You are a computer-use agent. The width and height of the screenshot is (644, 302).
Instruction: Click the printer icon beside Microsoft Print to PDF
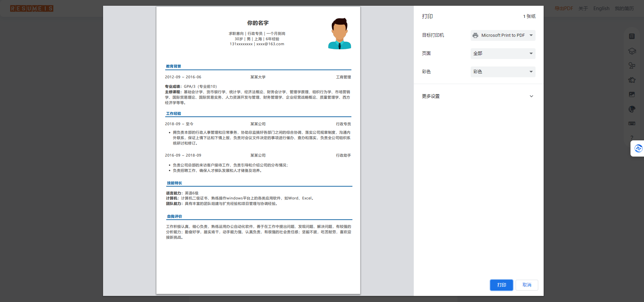475,35
